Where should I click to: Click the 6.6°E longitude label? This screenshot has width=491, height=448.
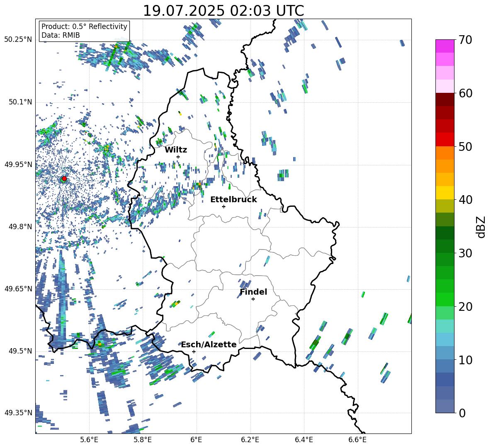(357, 440)
